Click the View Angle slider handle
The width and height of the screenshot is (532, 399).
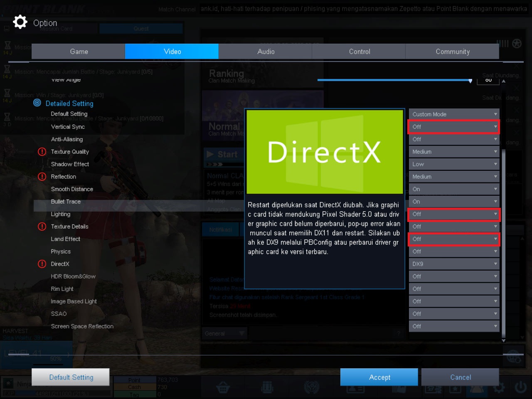[470, 81]
